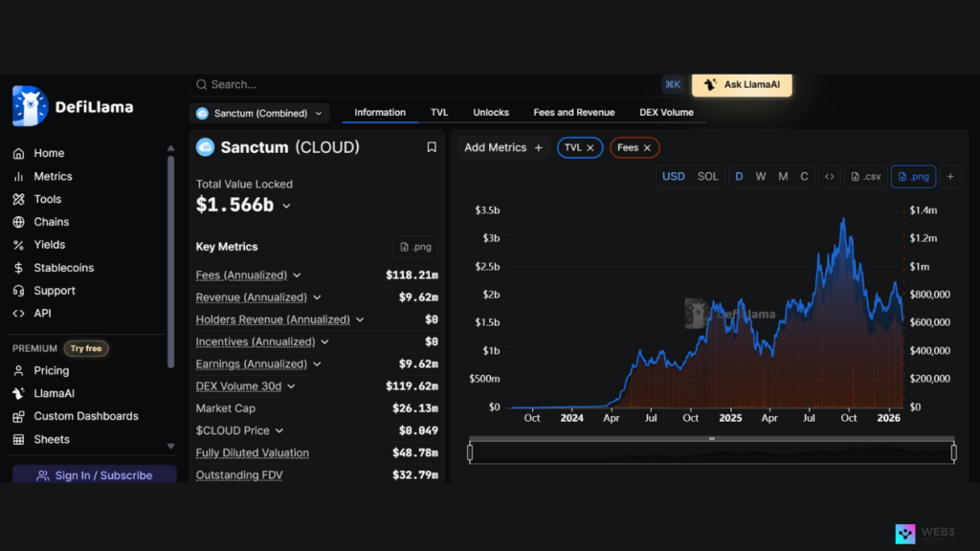The width and height of the screenshot is (980, 551).
Task: Download chart data with .csv button
Action: click(x=864, y=176)
